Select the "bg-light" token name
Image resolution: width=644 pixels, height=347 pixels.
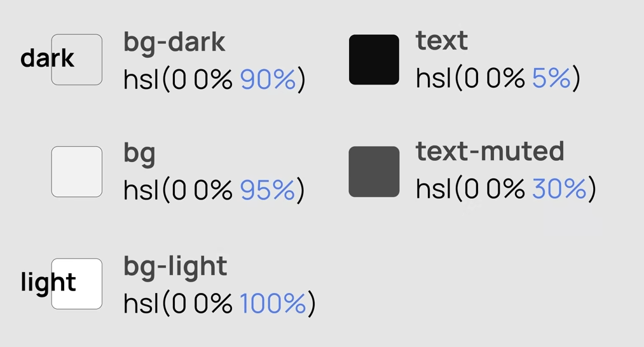[175, 266]
